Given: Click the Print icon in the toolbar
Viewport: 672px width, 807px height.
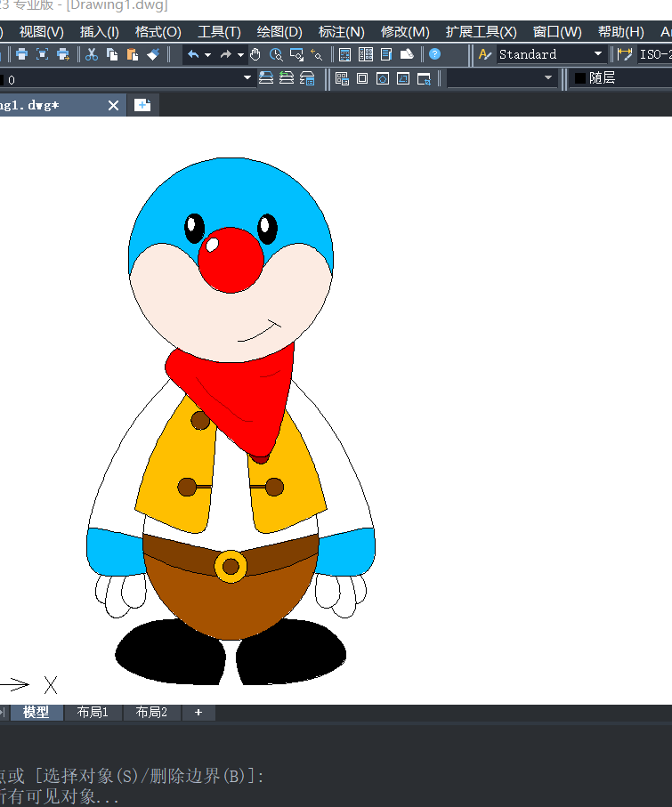Looking at the screenshot, I should pyautogui.click(x=21, y=54).
